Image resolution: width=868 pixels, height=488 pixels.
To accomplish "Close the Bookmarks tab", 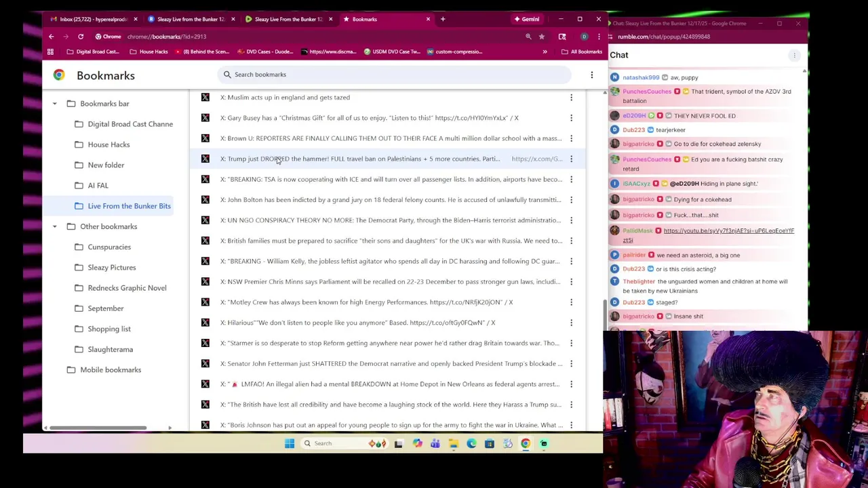I will pyautogui.click(x=428, y=19).
